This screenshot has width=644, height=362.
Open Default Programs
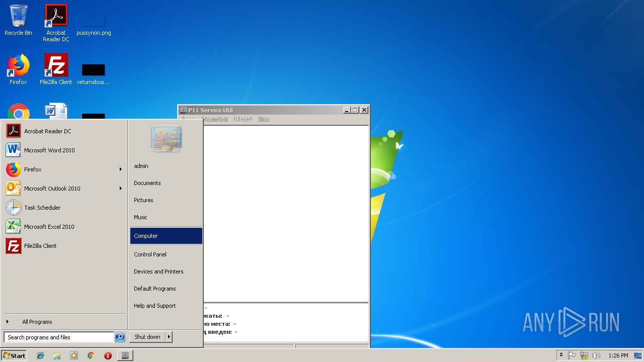[x=166, y=289]
